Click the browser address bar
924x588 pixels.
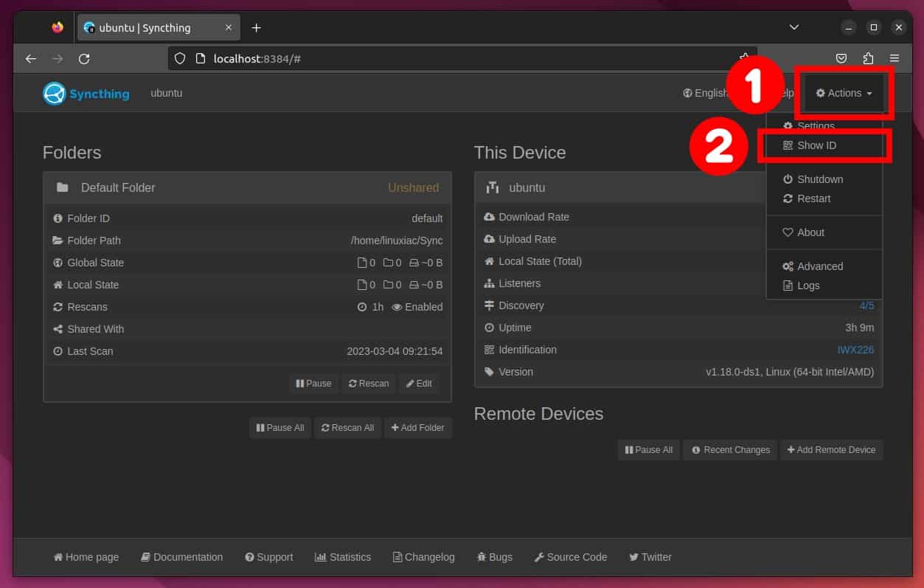tap(442, 58)
